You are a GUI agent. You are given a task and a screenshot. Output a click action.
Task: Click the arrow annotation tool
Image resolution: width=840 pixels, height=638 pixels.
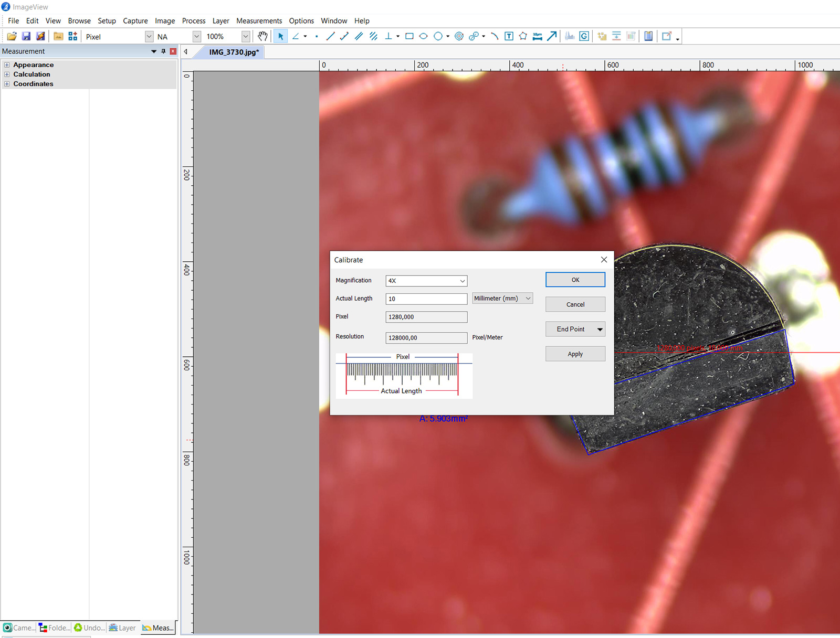pos(552,36)
